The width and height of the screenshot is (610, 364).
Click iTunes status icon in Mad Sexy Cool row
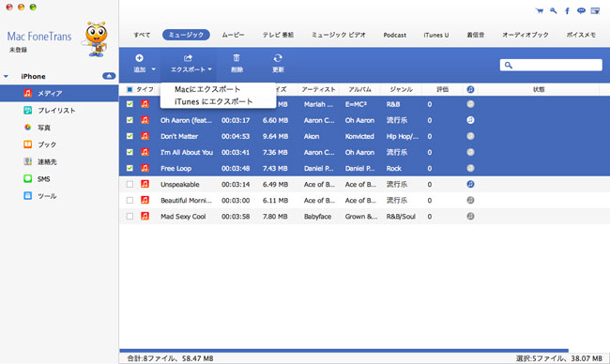[470, 216]
